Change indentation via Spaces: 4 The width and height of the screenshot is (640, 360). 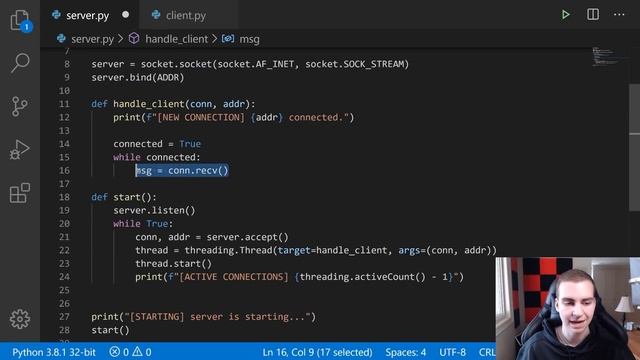(x=406, y=352)
